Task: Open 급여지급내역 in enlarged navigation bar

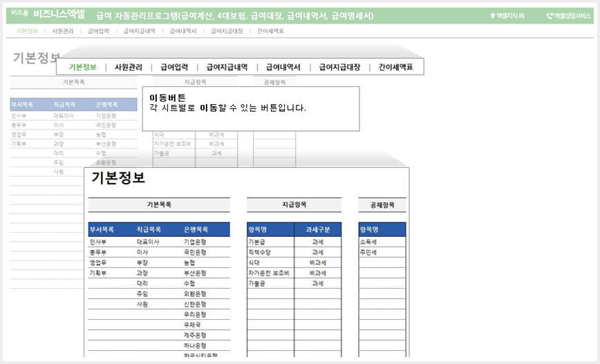Action: [x=227, y=67]
